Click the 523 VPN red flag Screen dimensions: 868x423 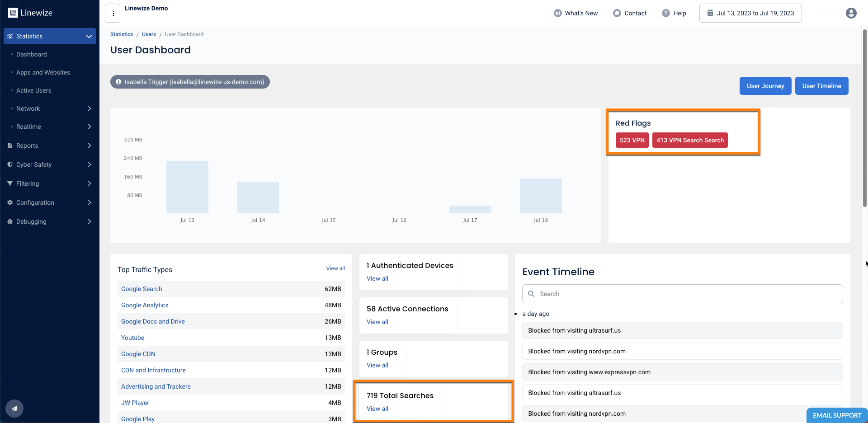(632, 140)
